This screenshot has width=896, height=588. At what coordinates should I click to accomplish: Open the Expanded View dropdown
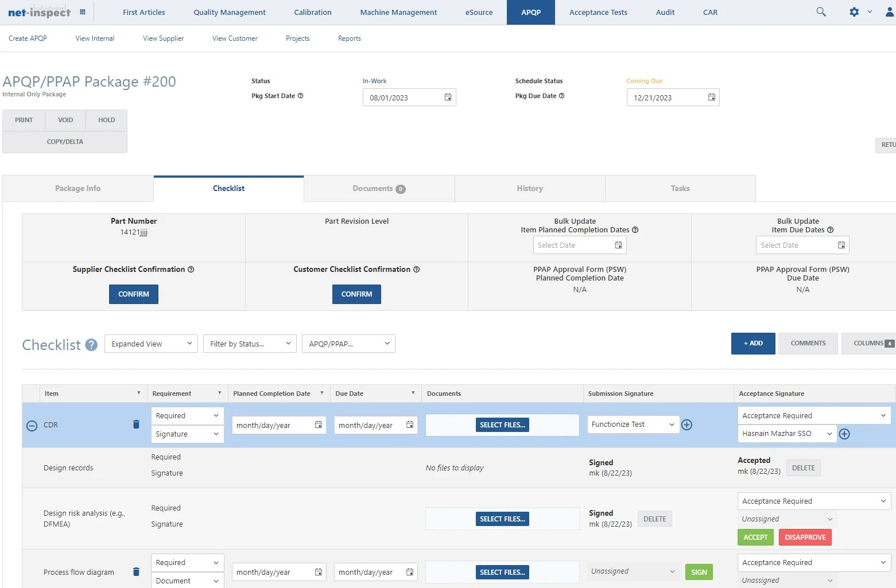pyautogui.click(x=150, y=343)
